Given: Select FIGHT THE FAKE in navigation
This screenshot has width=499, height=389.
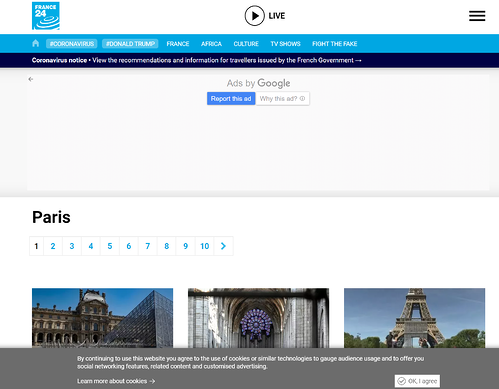Looking at the screenshot, I should point(335,44).
